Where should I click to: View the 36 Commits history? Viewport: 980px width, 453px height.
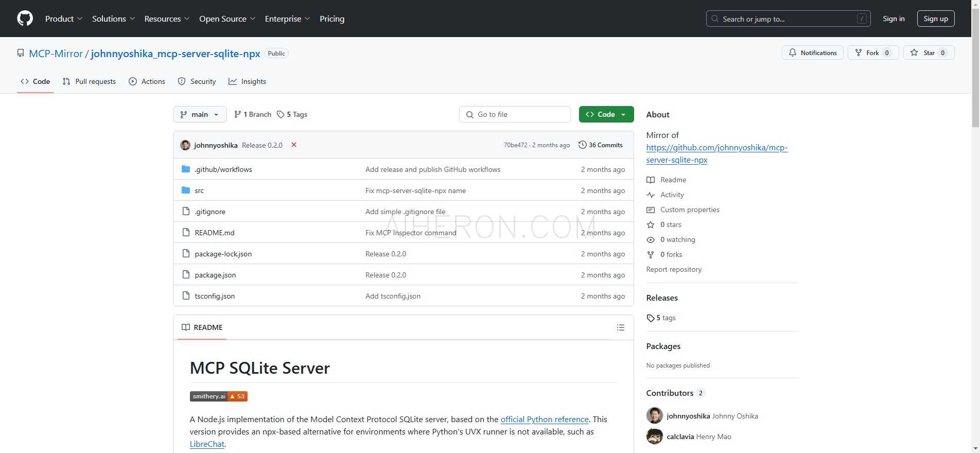[x=601, y=145]
